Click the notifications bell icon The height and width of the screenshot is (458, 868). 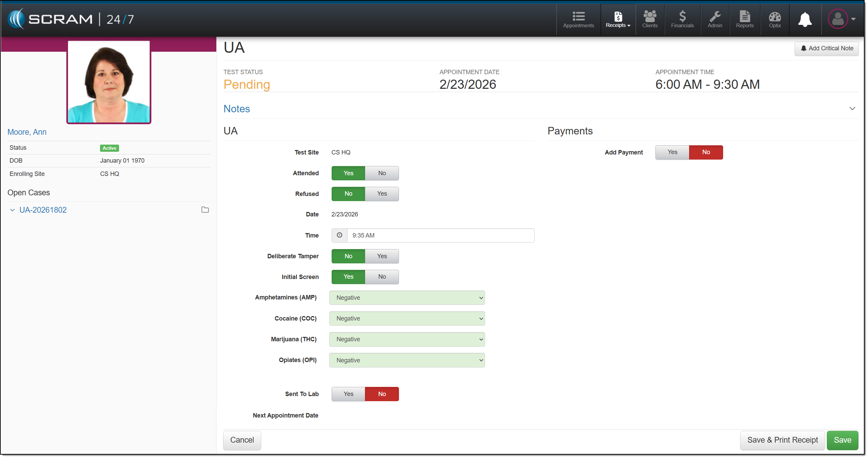coord(805,19)
